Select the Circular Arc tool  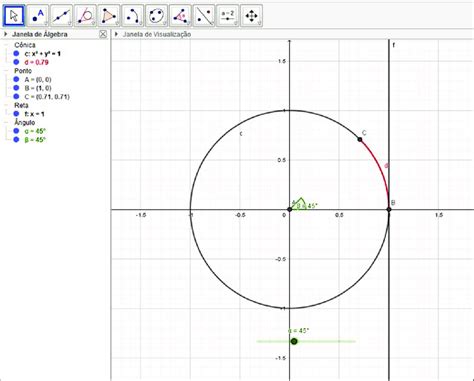click(133, 16)
